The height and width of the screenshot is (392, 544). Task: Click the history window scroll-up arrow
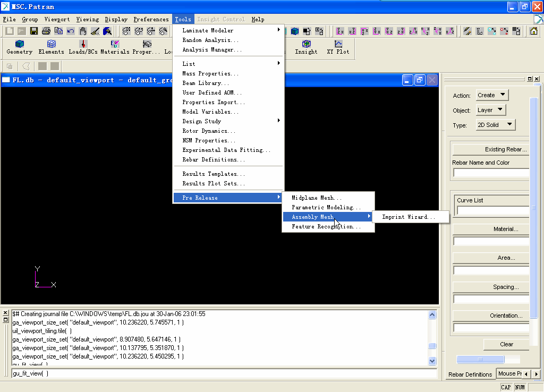pyautogui.click(x=432, y=314)
